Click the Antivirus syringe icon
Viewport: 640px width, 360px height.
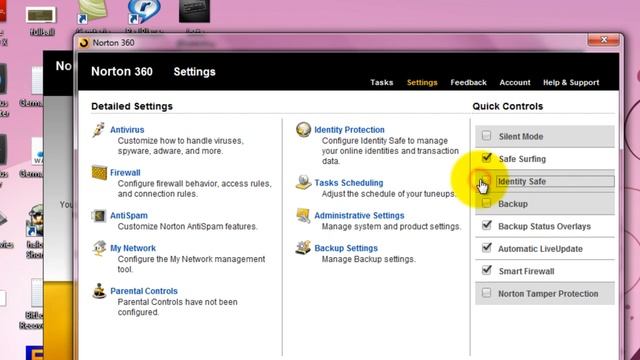coord(98,130)
